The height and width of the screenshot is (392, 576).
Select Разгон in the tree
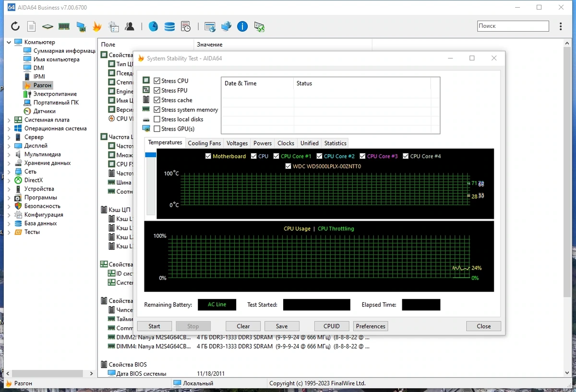point(42,85)
